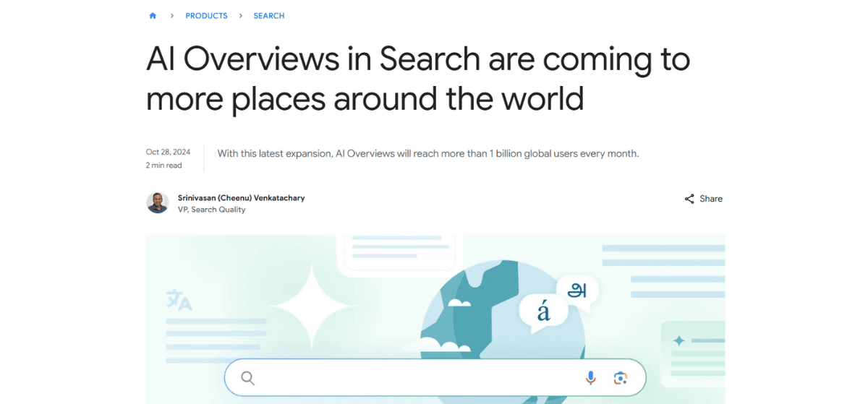
Task: Go to the home breadcrumb icon
Action: (x=153, y=15)
